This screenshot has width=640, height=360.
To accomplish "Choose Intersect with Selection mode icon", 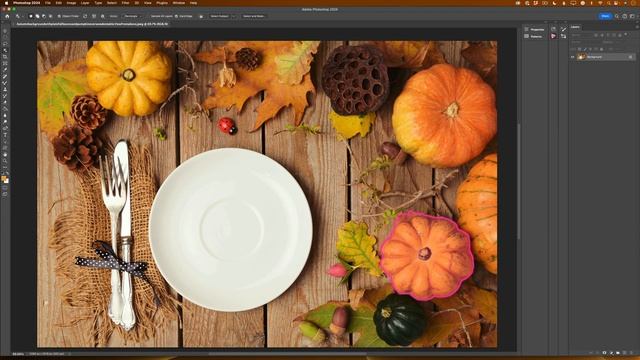I will pos(50,16).
